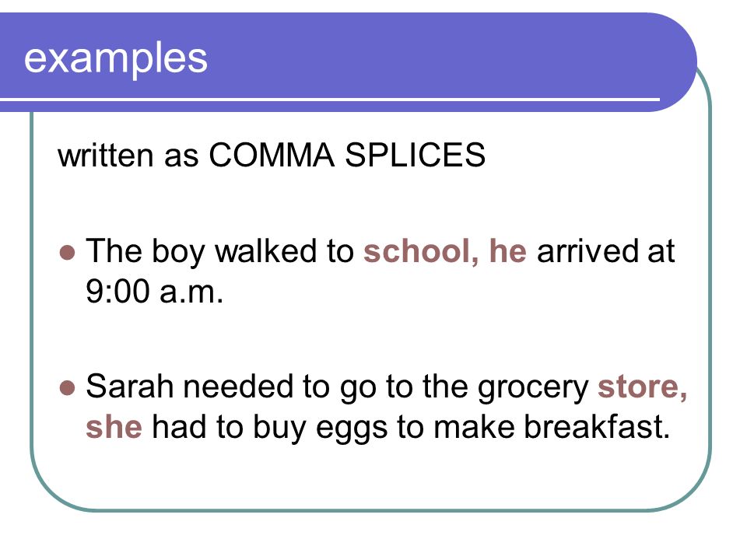Screen dimensions: 747x560
Task: Click the first bullet point dot
Action: (68, 252)
